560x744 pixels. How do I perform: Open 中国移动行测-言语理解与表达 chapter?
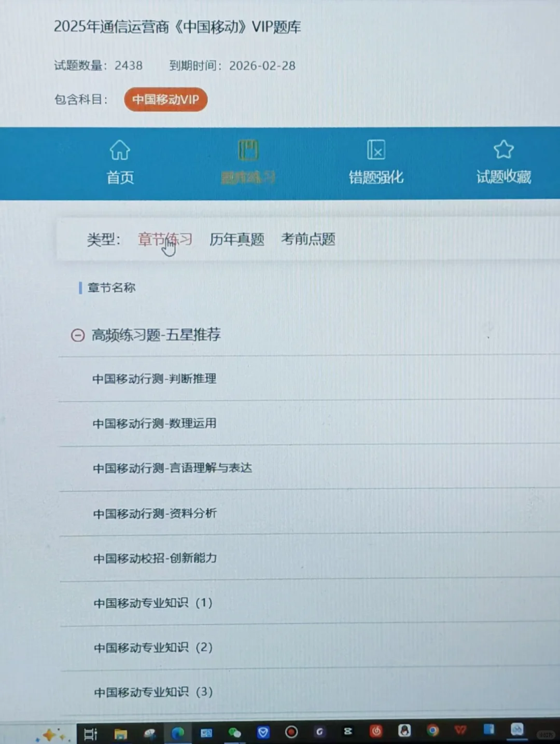[x=172, y=468]
